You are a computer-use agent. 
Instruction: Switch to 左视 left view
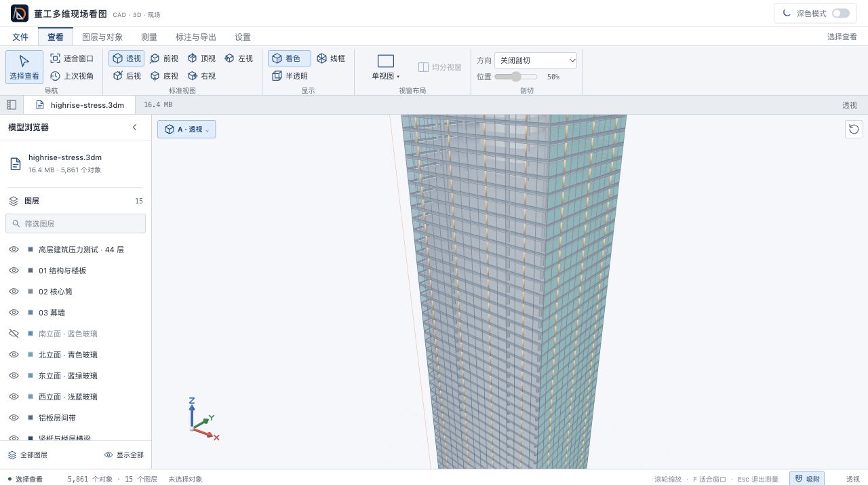coord(239,58)
